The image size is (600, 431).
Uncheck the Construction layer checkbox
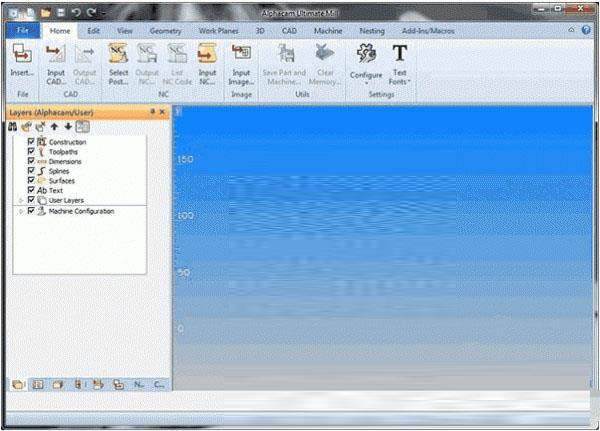click(31, 141)
